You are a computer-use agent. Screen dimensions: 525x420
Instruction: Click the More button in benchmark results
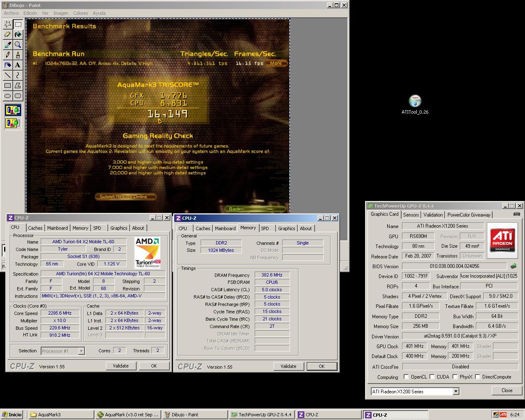pos(276,63)
